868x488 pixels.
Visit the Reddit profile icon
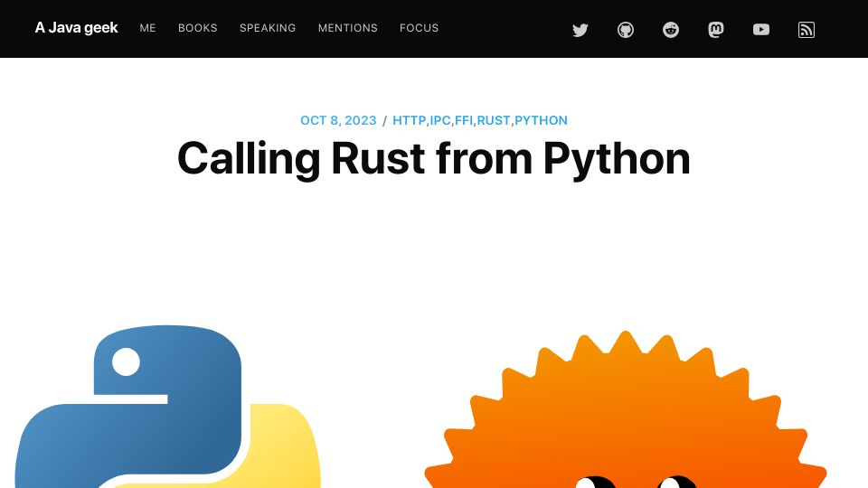(671, 30)
